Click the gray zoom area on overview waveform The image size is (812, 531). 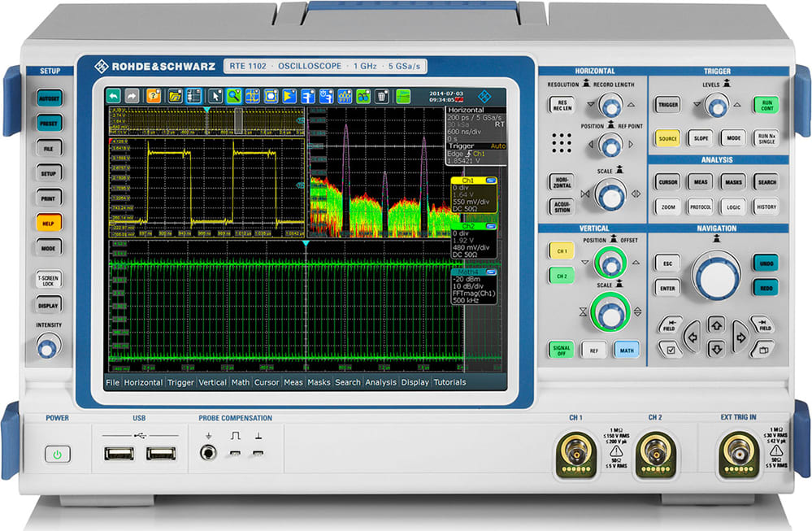coord(238,121)
